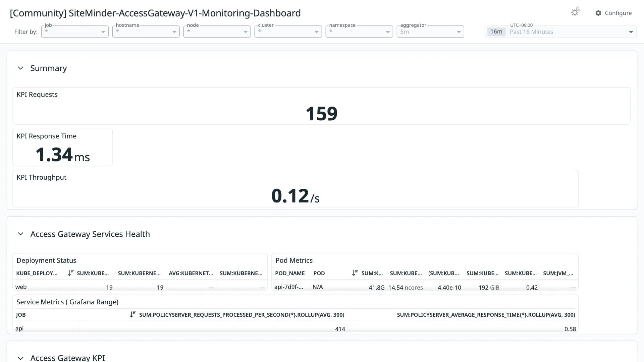Open the node filter dropdown
Viewport: 644px width, 362px height.
coord(217,32)
